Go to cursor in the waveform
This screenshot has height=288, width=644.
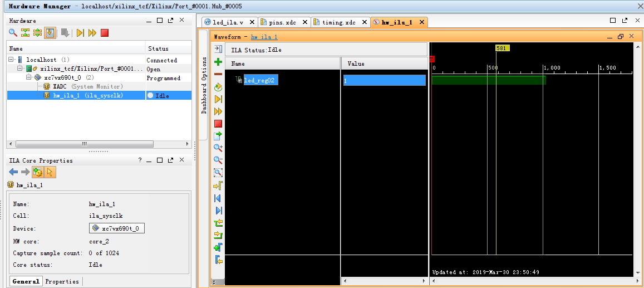click(x=218, y=186)
